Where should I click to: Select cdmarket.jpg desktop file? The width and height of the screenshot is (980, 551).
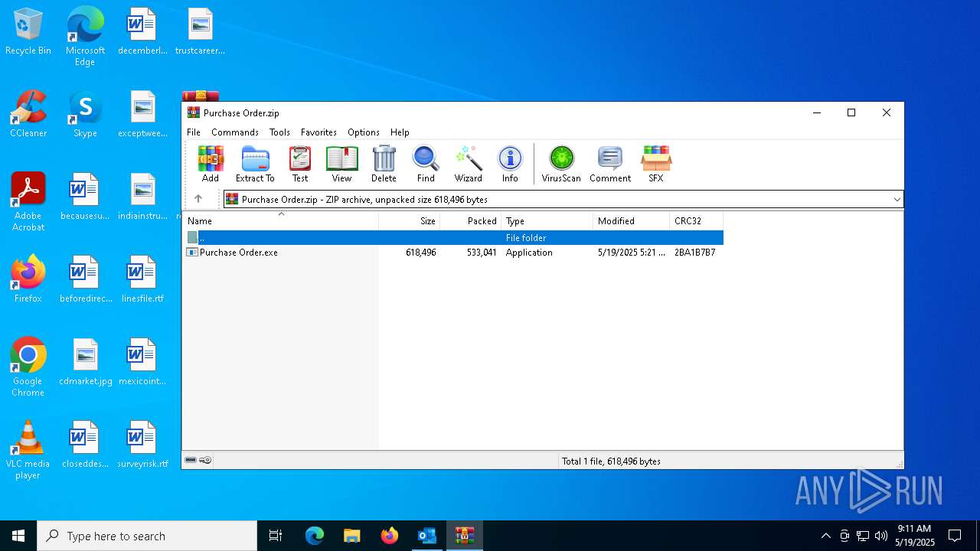86,362
